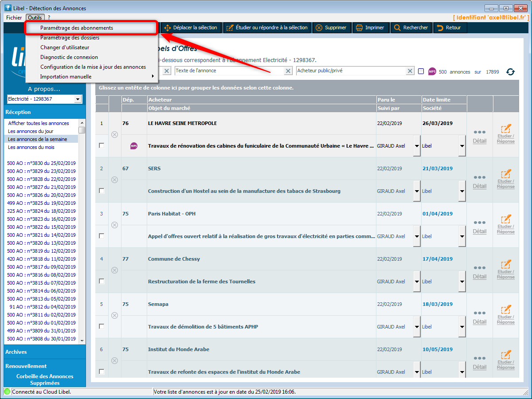Click the remove circle icon for Commune de Chessy

pyautogui.click(x=114, y=270)
